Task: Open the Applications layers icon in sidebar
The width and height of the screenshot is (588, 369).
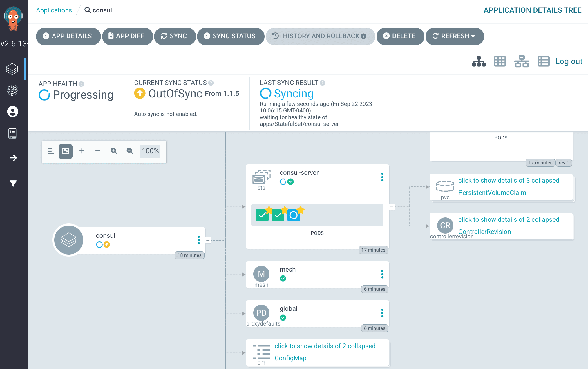Action: [x=12, y=69]
